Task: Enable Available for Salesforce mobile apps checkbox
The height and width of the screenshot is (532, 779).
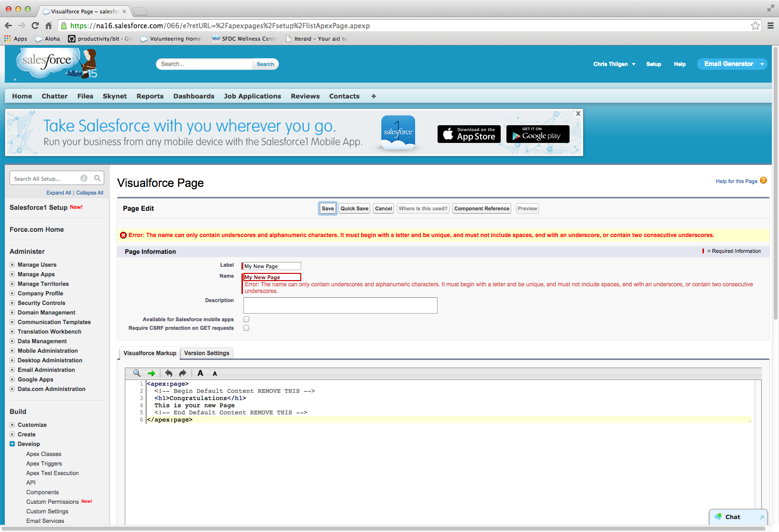Action: pyautogui.click(x=246, y=319)
